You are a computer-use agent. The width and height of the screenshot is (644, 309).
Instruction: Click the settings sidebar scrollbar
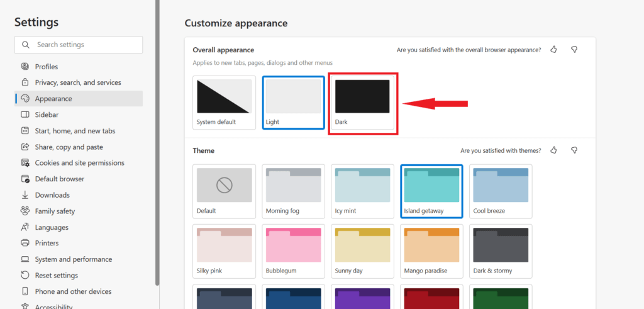click(x=157, y=142)
